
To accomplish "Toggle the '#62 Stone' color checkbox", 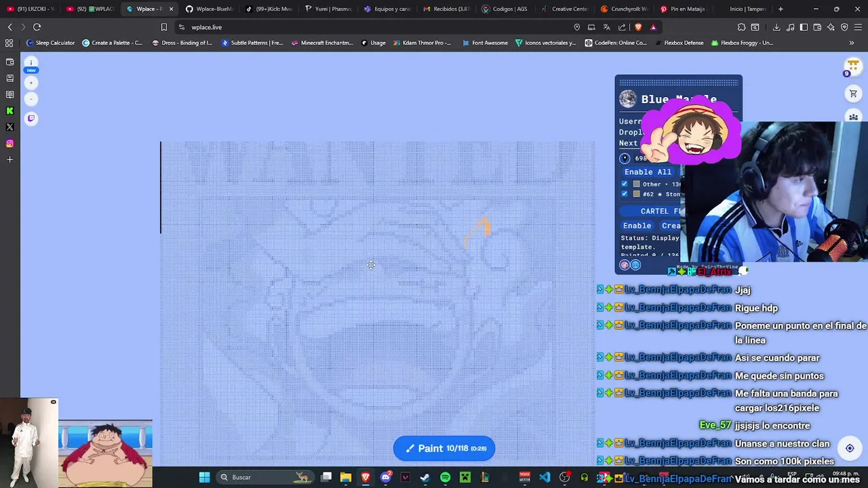I will 625,194.
